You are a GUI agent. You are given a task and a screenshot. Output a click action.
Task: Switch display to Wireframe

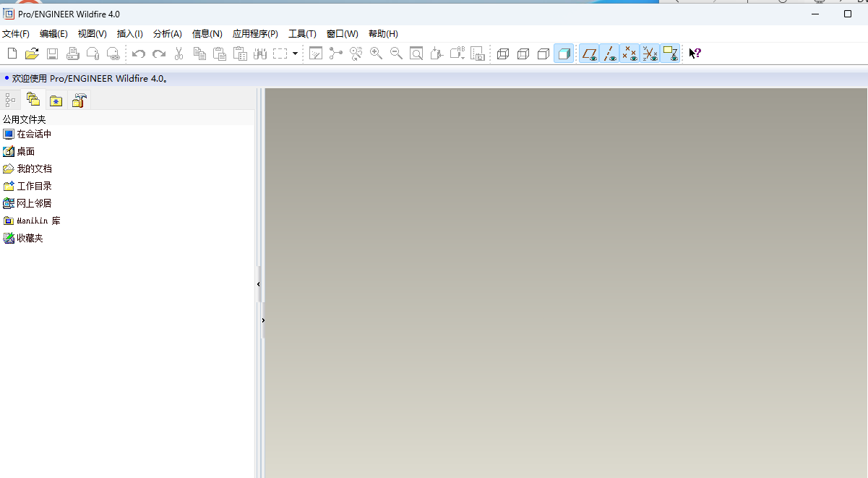(x=503, y=54)
